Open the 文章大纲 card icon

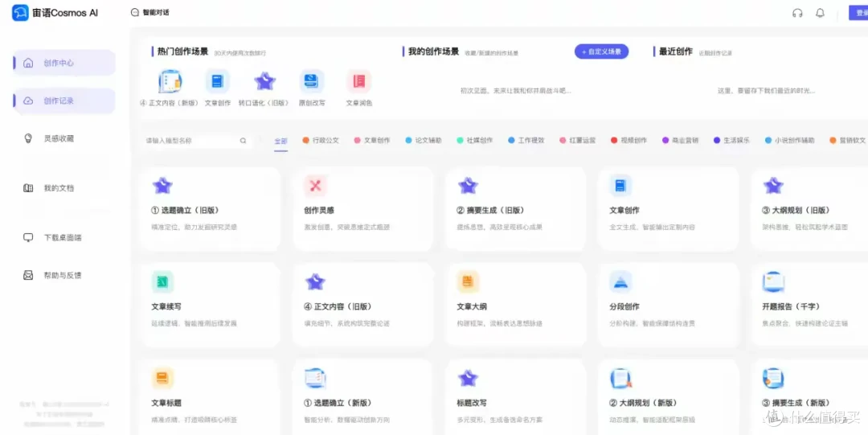(x=468, y=282)
